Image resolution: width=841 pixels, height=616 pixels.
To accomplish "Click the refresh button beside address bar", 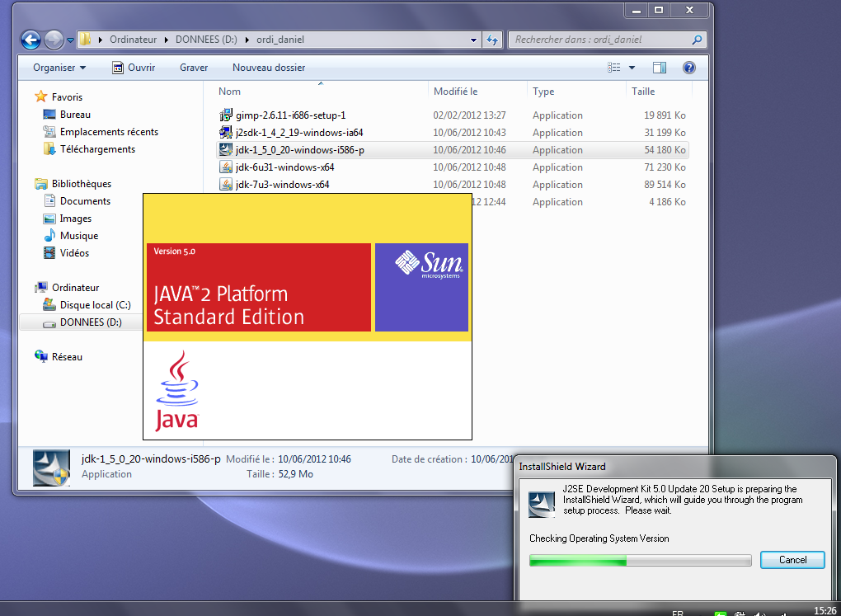I will pyautogui.click(x=492, y=40).
